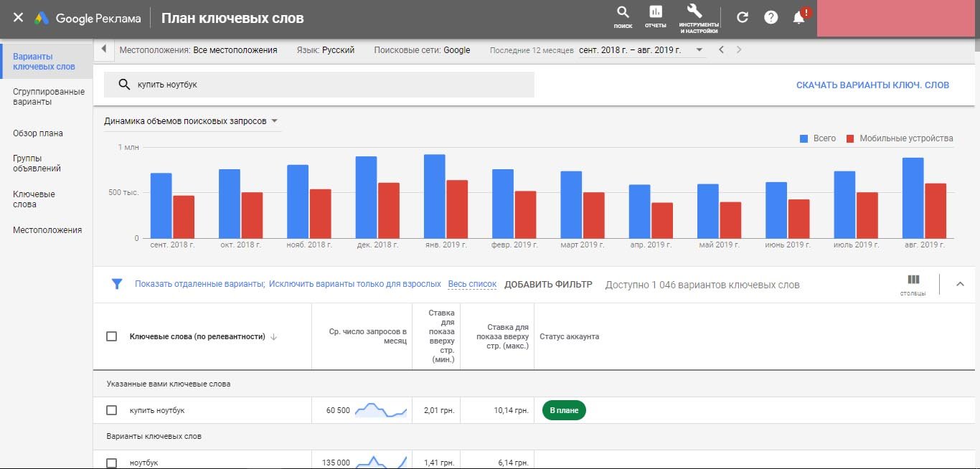Click 'Добавить фильтр' button
Viewport: 980px width, 469px height.
(548, 284)
